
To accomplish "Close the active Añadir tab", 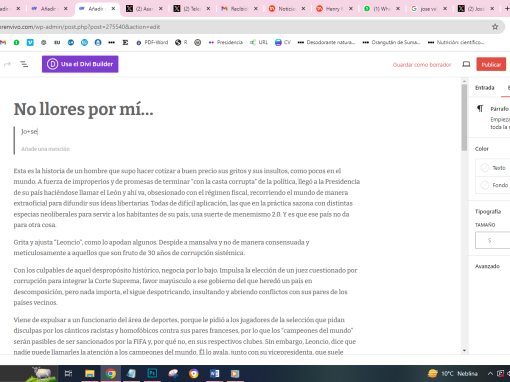I will click(113, 9).
